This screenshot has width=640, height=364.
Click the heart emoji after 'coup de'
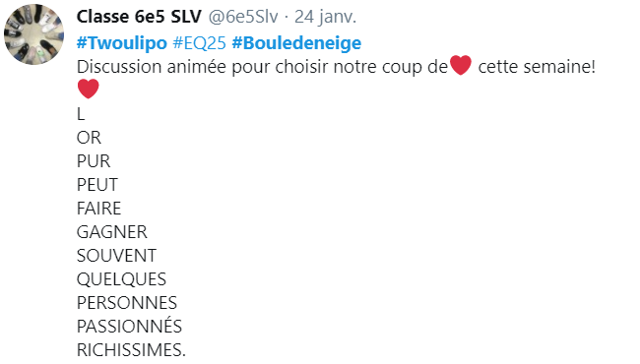(x=461, y=66)
